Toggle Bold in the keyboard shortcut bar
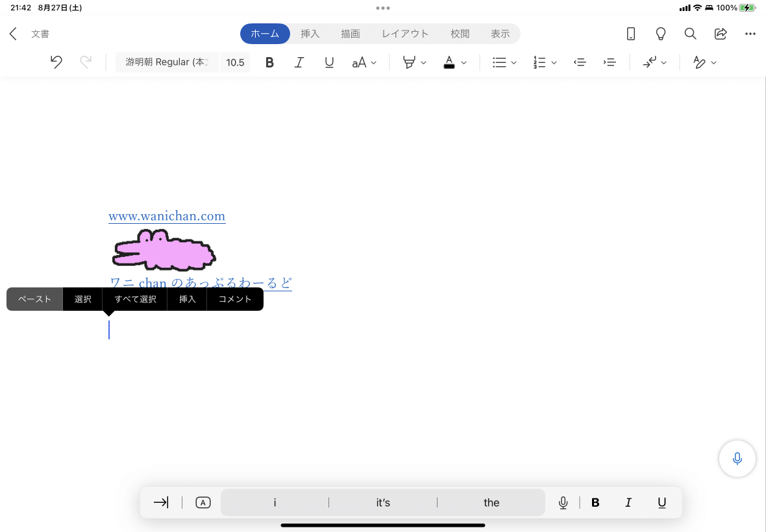This screenshot has width=766, height=532. (595, 502)
